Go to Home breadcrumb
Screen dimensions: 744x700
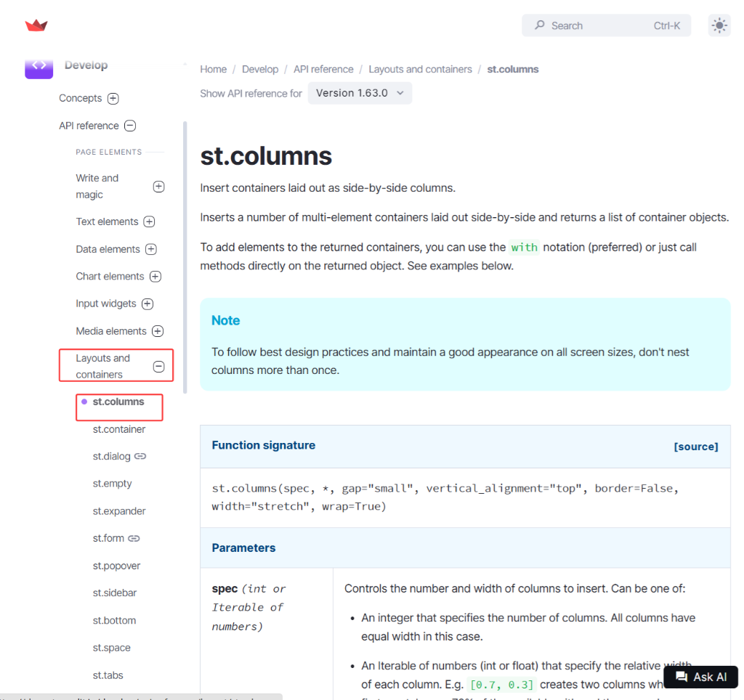click(213, 69)
